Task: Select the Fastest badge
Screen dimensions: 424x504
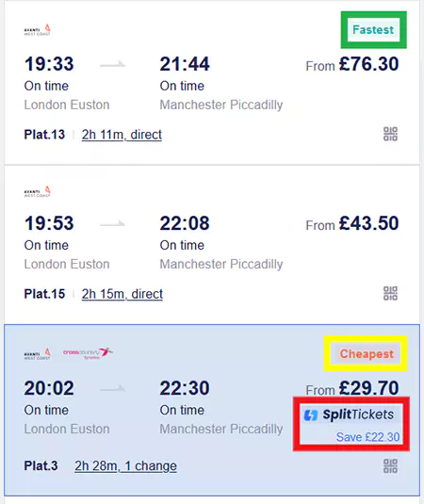Action: [x=373, y=30]
